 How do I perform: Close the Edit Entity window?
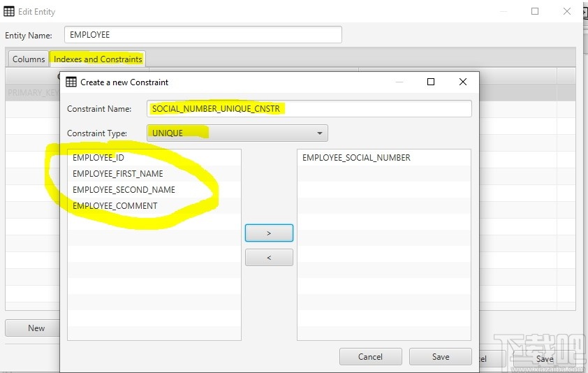567,11
